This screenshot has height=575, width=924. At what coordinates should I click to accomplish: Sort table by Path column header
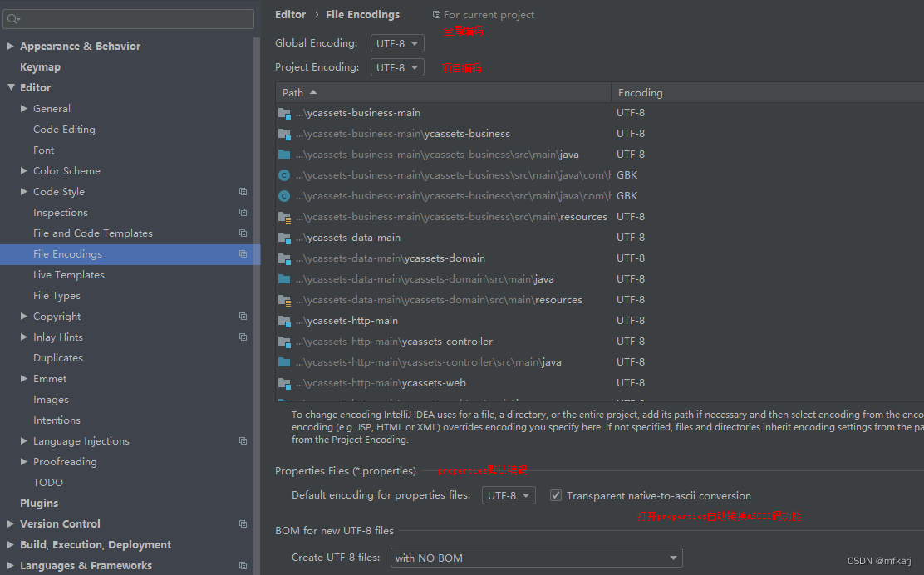click(443, 92)
